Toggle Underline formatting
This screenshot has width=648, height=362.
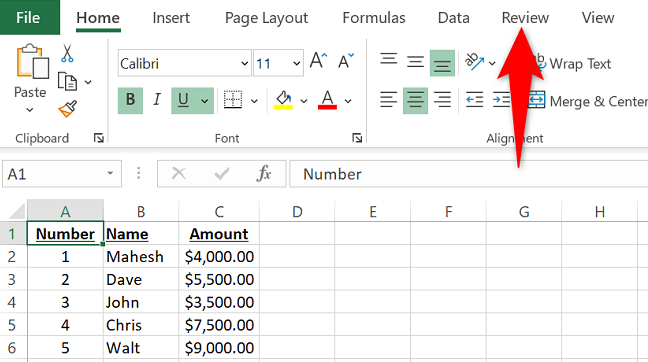click(x=183, y=100)
